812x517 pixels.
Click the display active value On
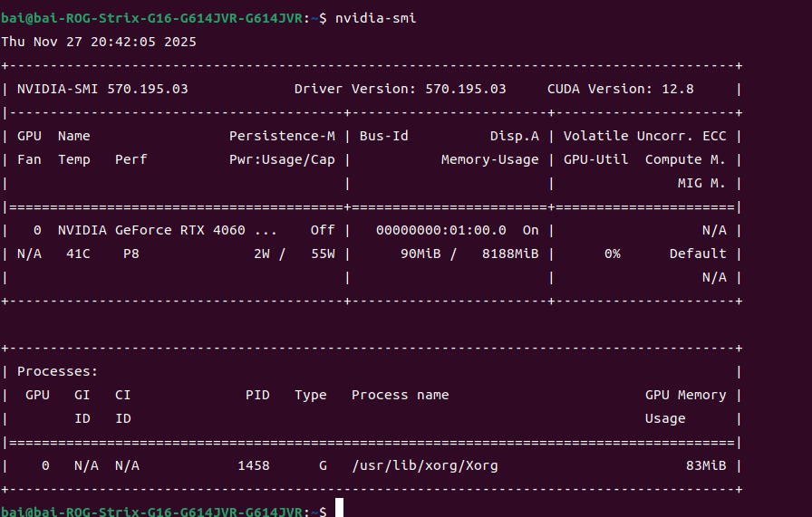tap(531, 230)
